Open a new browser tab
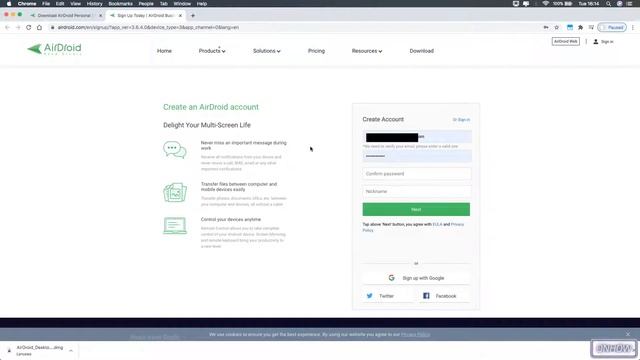Image resolution: width=640 pixels, height=360 pixels. 193,16
